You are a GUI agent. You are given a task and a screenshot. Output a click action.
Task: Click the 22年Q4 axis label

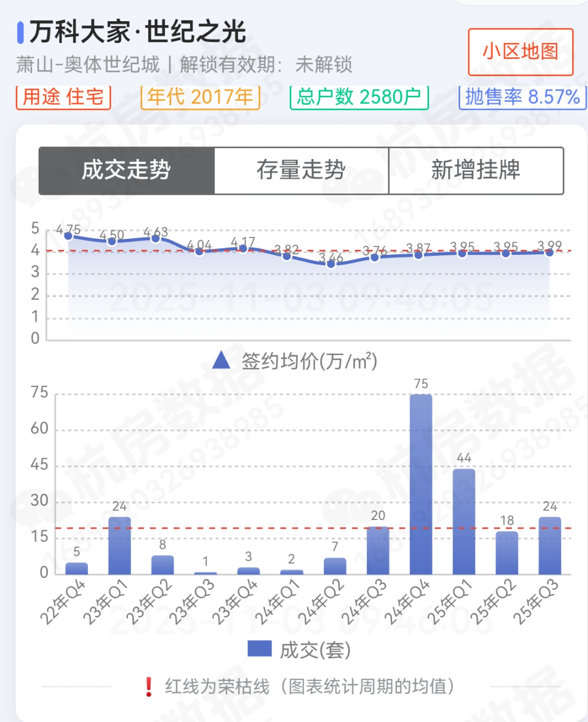[63, 602]
